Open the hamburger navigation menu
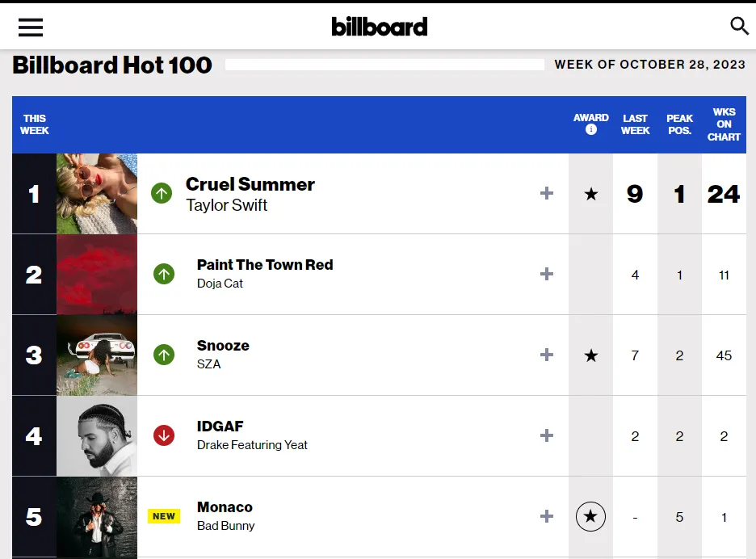 click(31, 27)
